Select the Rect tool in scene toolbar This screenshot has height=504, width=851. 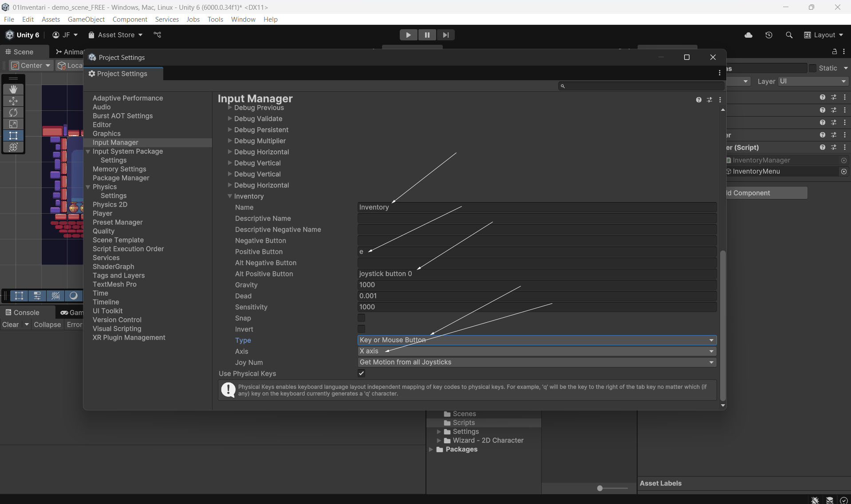click(13, 136)
